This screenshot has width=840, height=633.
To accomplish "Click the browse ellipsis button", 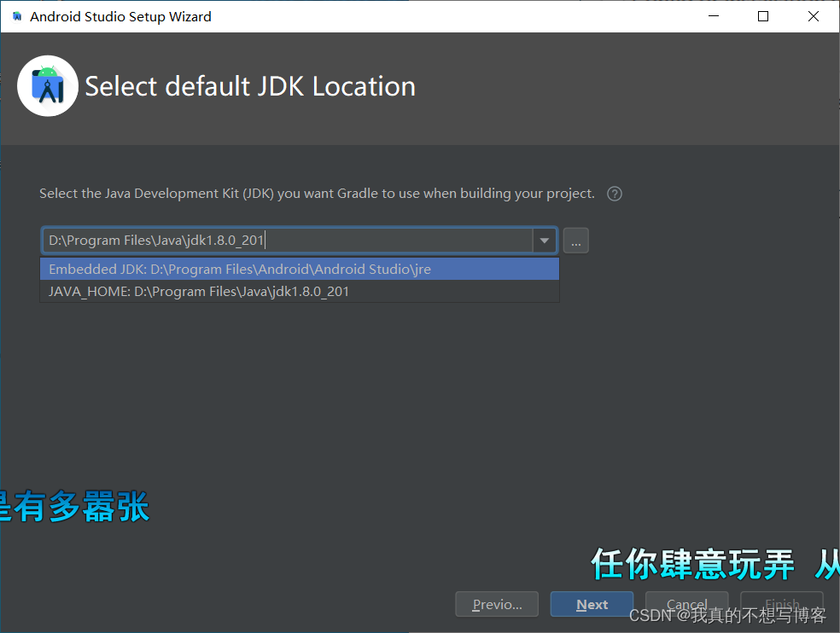I will pyautogui.click(x=576, y=241).
